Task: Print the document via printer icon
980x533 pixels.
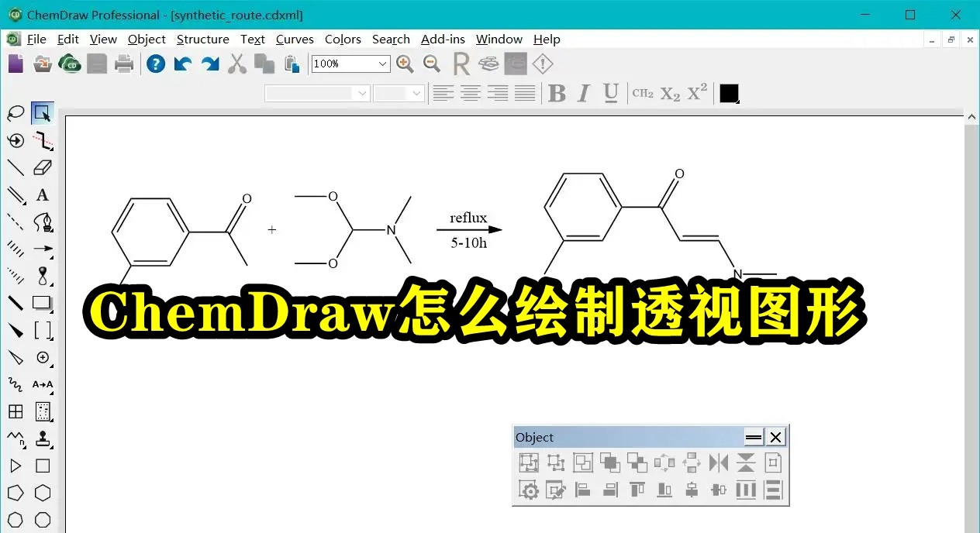Action: pos(124,64)
